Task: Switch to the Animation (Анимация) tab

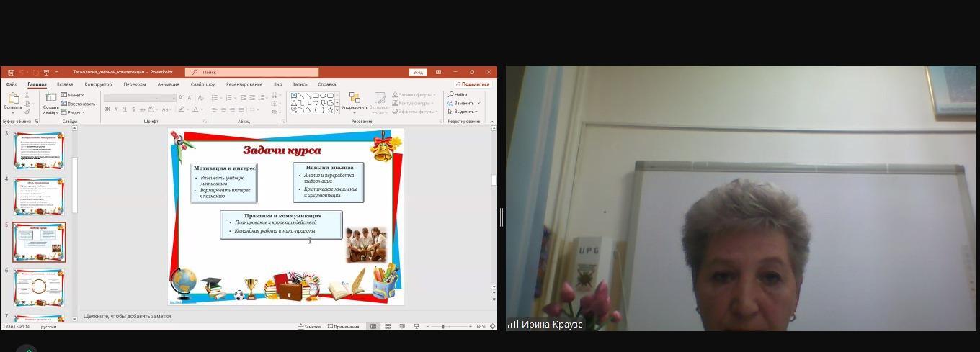Action: pos(168,84)
